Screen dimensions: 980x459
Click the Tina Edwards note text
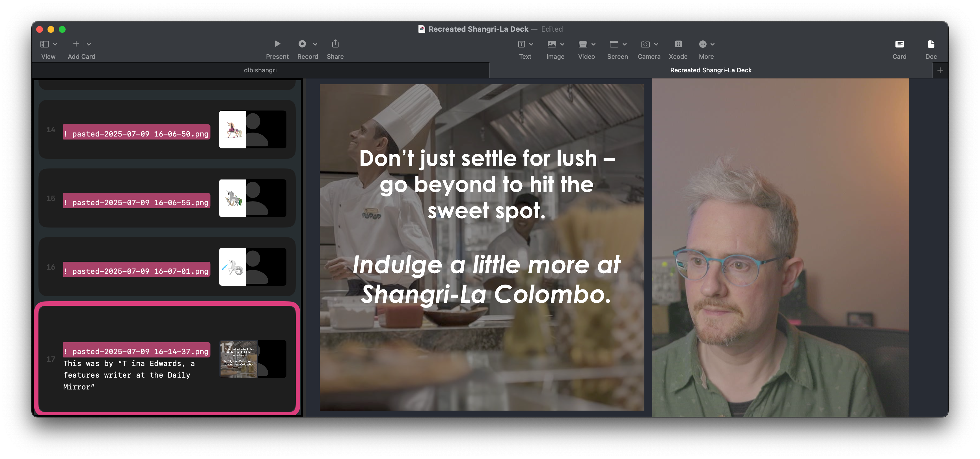pyautogui.click(x=129, y=375)
